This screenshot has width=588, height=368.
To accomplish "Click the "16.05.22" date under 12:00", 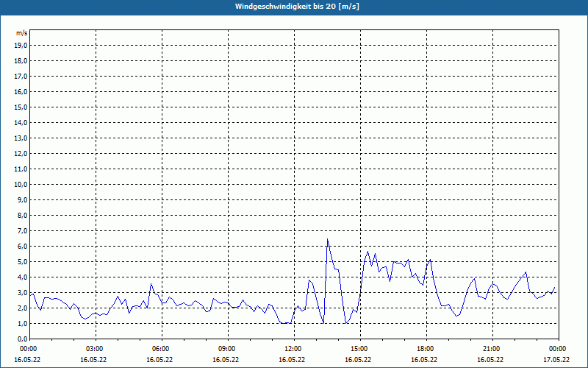I will click(292, 359).
